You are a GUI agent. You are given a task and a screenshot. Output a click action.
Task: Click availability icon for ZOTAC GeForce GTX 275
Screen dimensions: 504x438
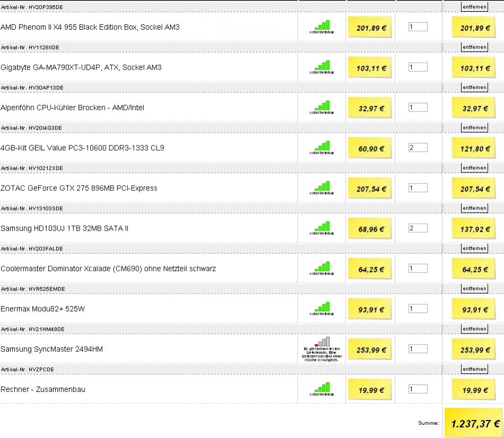tap(321, 186)
